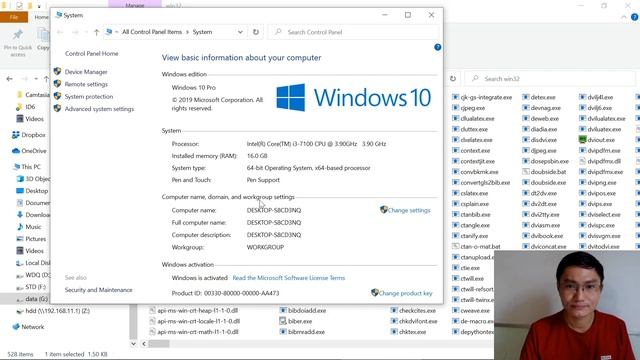
Task: Click Explorer scroll left arrow
Action: click(x=144, y=344)
